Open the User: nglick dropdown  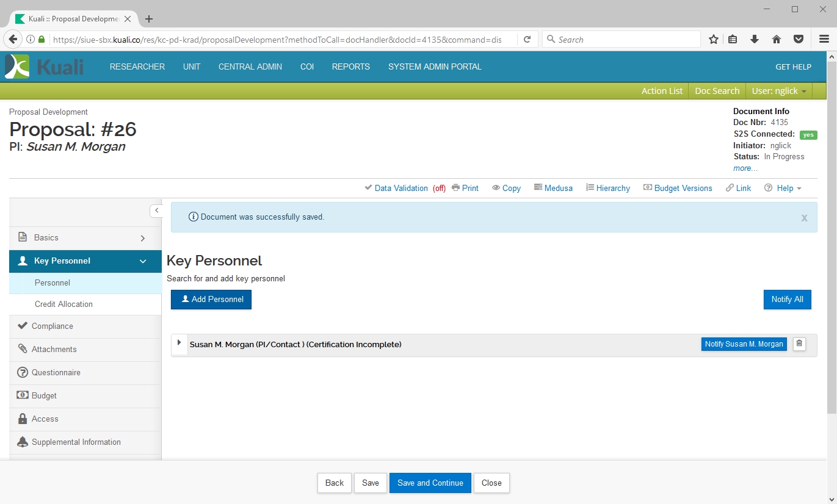pyautogui.click(x=779, y=91)
